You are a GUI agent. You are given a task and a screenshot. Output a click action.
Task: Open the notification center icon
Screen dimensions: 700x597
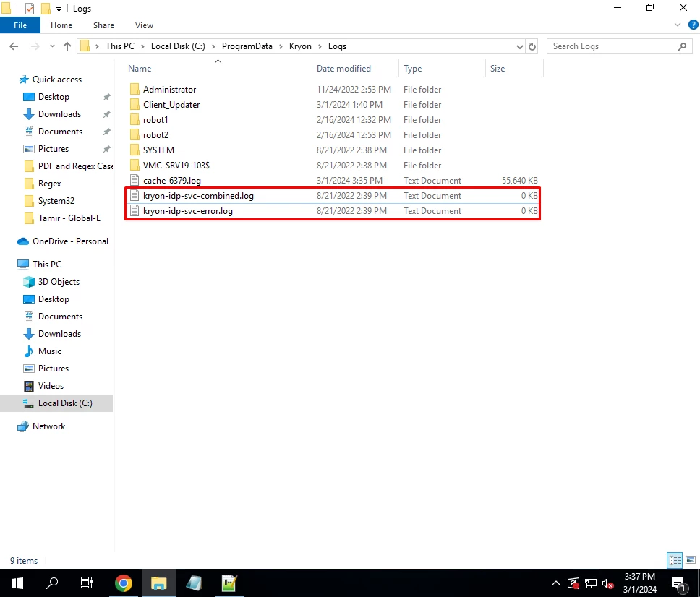tap(678, 583)
